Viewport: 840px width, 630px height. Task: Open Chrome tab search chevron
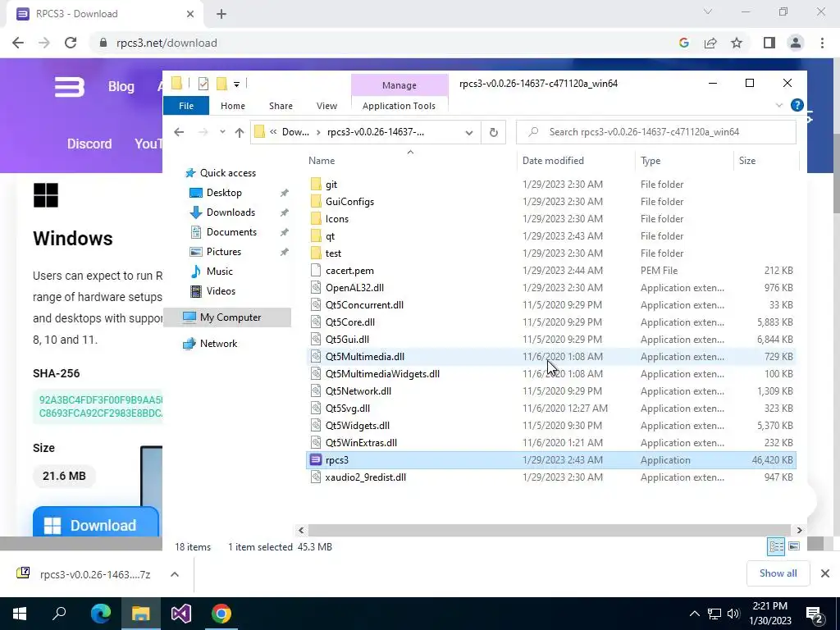click(x=708, y=11)
